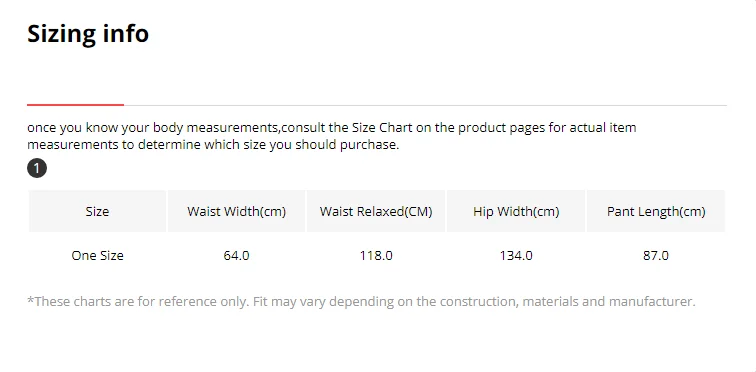Select the One Size cell

[x=97, y=255]
